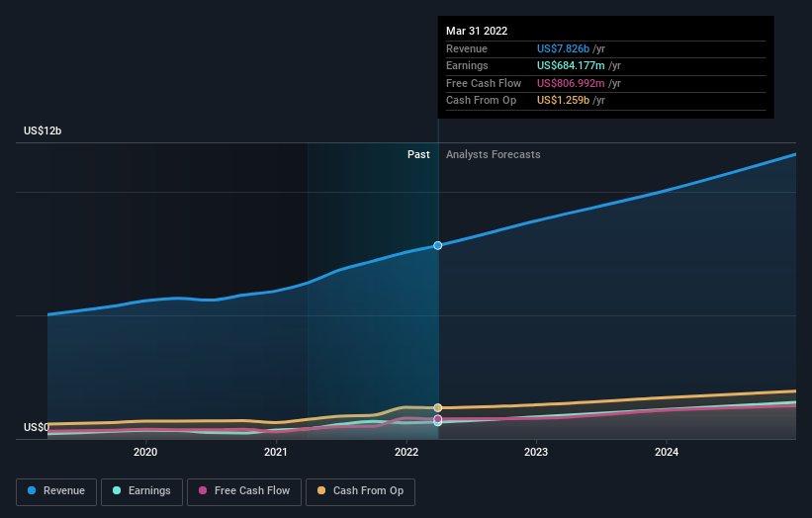Toggle the Free Cash Flow legend series
Viewport: 812px width, 518px height.
[244, 491]
